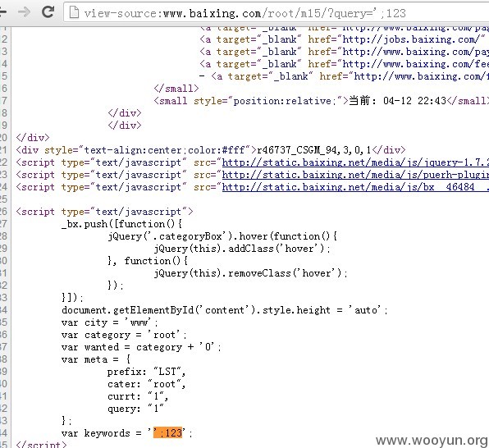The width and height of the screenshot is (489, 448).
Task: Click the www.baixing.com/fee href text
Action: click(415, 64)
